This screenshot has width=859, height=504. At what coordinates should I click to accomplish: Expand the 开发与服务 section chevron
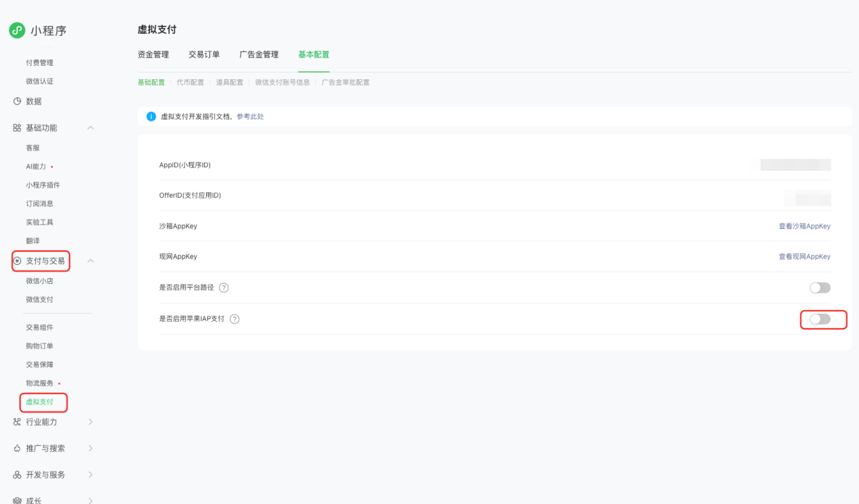(x=91, y=475)
